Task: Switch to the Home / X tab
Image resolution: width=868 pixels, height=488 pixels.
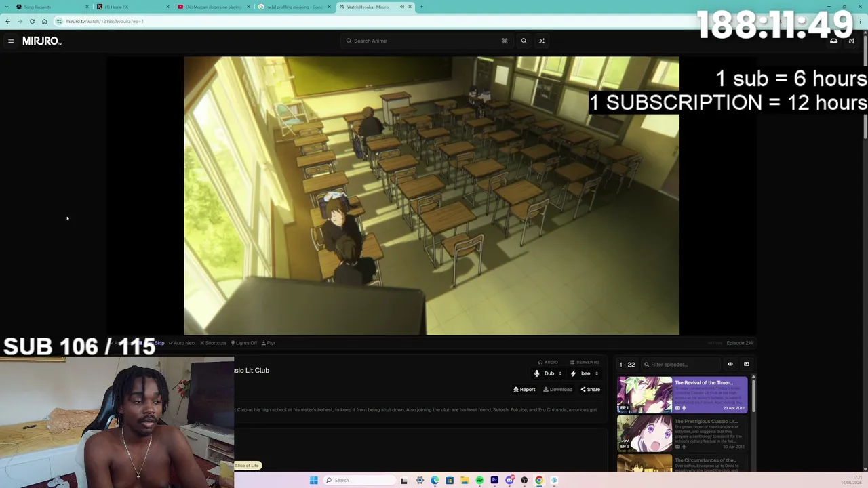Action: point(132,7)
